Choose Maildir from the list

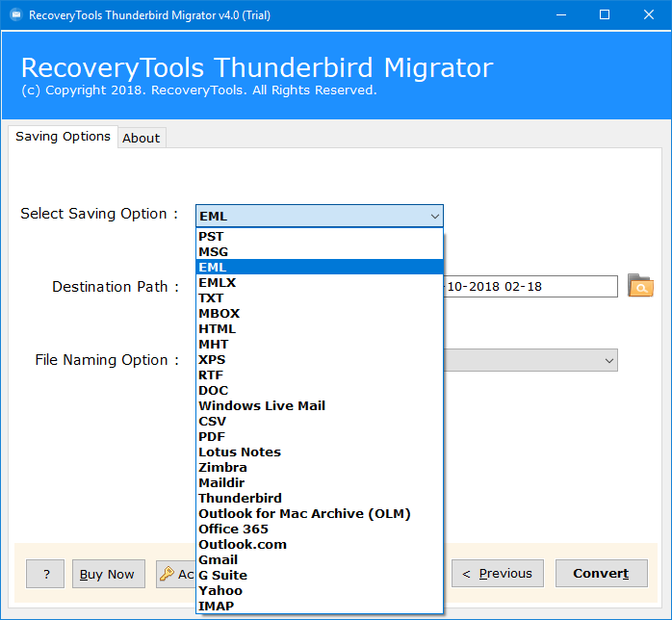pyautogui.click(x=320, y=483)
